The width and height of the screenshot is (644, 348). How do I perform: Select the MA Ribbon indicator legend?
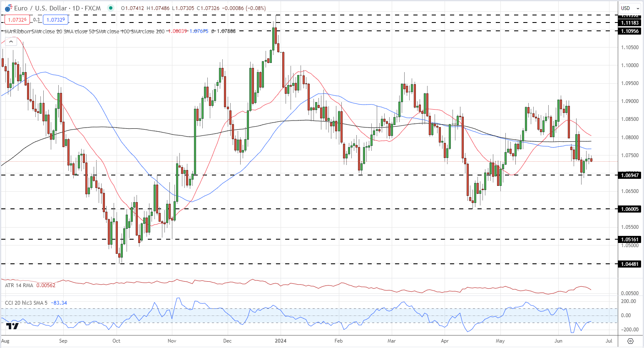click(x=85, y=31)
